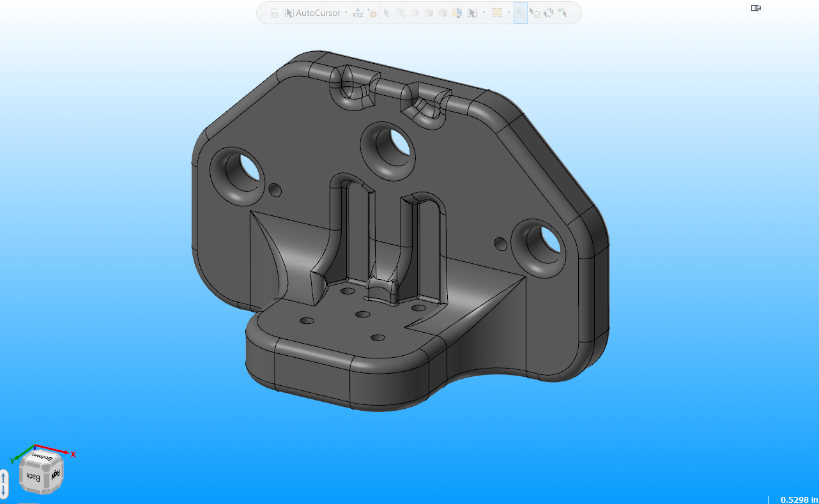The height and width of the screenshot is (504, 819).
Task: Toggle the solid edge selection cube icon
Action: tap(415, 13)
